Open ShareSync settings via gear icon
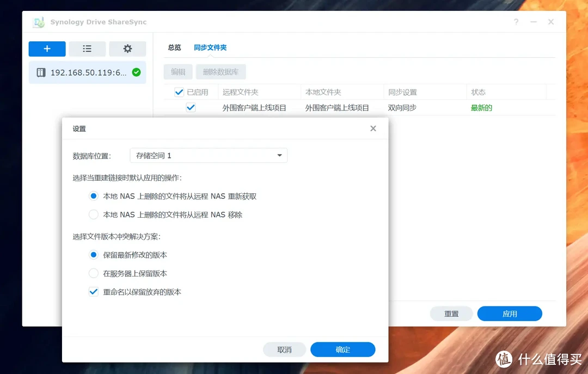 pyautogui.click(x=127, y=49)
